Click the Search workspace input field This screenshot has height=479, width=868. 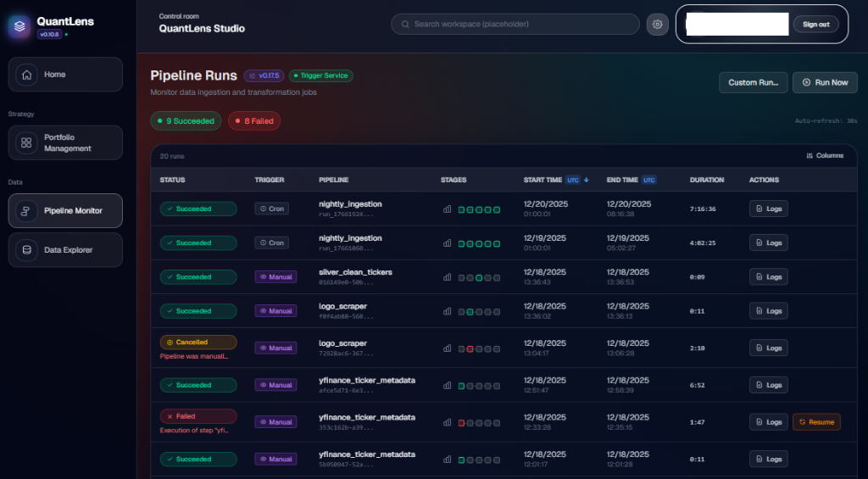pos(515,25)
